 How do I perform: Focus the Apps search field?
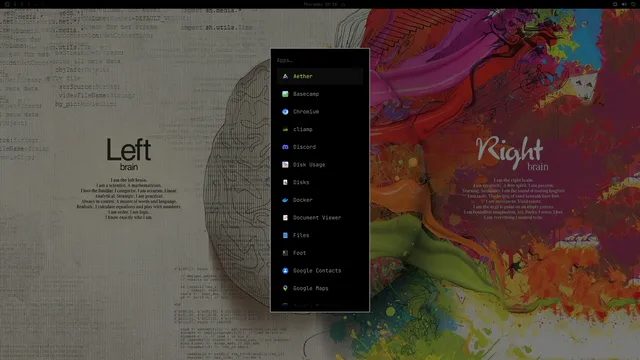pos(320,60)
